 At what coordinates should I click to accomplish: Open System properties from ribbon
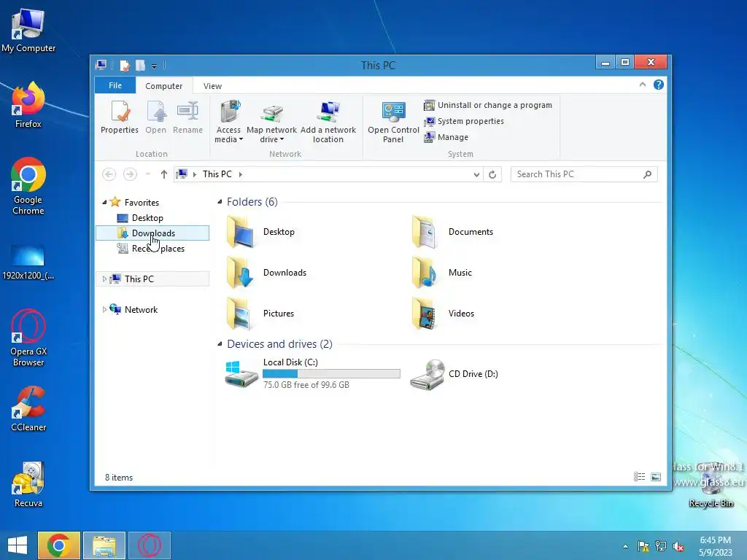pos(463,121)
